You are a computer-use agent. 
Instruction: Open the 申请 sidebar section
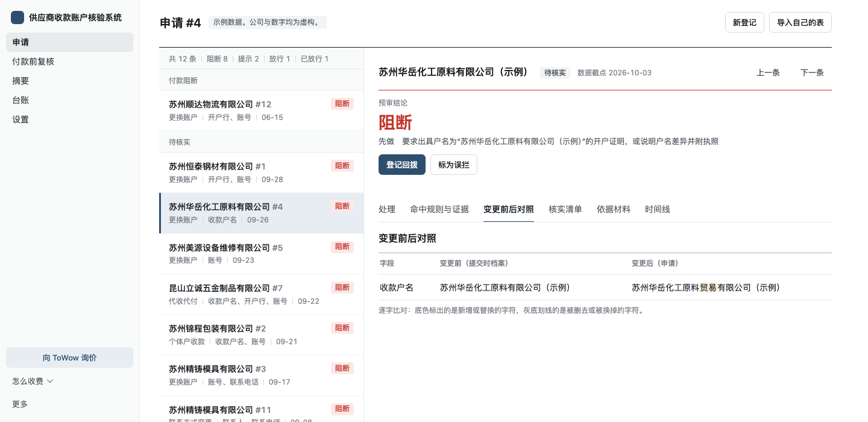tap(69, 42)
